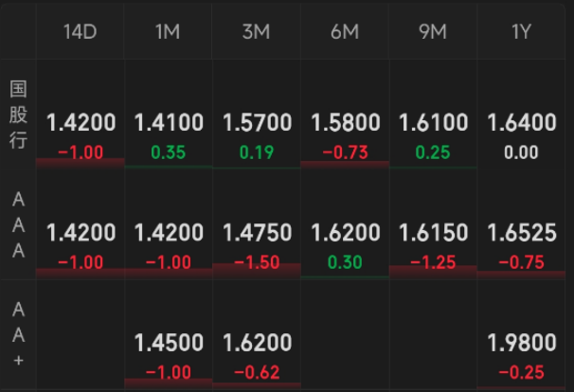
Task: Select the AAA 3M rate 1.4750
Action: click(257, 233)
